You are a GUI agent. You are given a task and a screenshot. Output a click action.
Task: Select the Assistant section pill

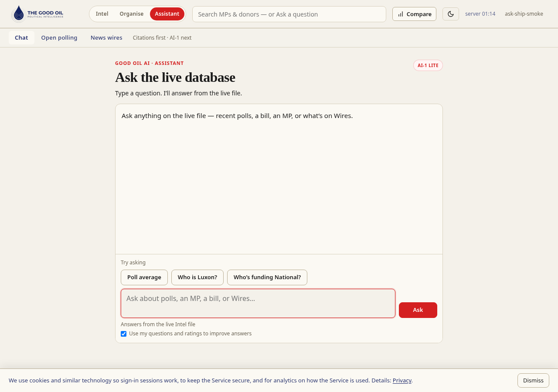pos(167,14)
